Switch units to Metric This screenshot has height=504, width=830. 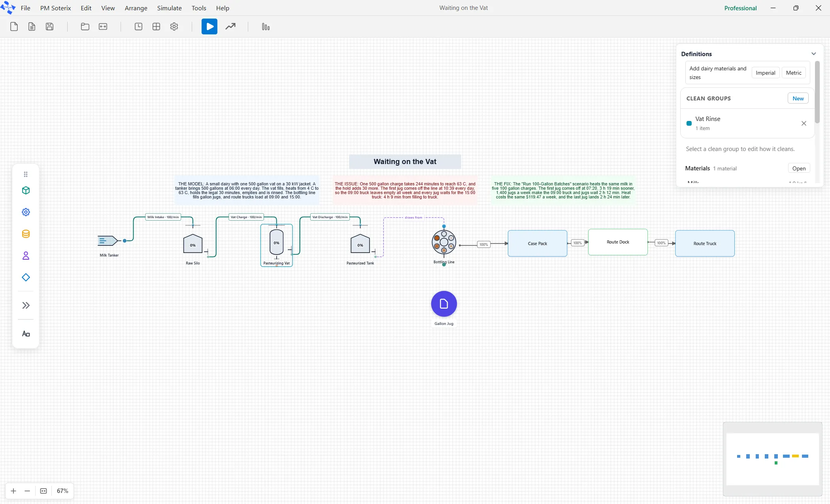pos(794,73)
